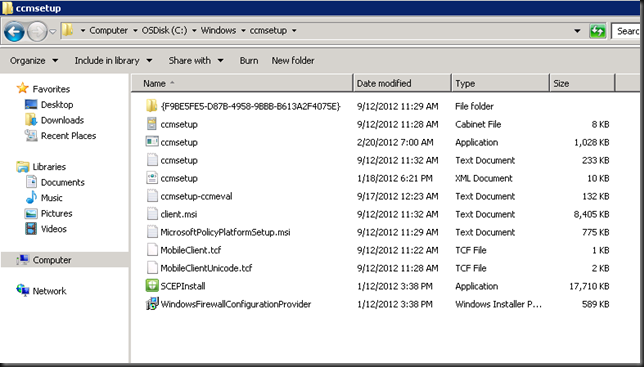Open recent locations arrow beside Forward button
644x367 pixels.
tap(53, 31)
